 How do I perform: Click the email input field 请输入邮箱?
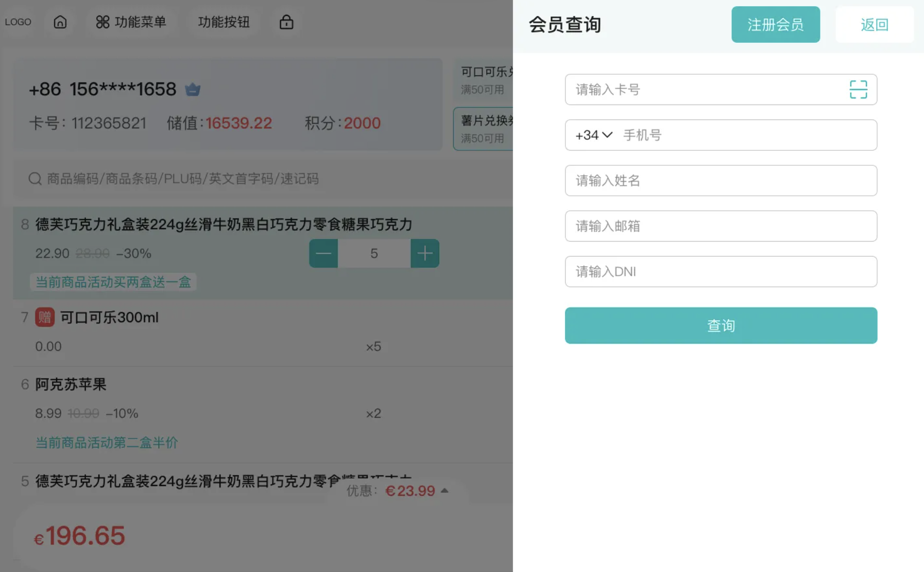(721, 226)
